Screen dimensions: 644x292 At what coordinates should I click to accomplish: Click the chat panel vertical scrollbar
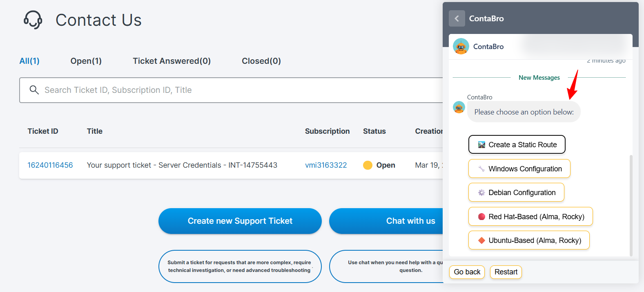point(631,205)
